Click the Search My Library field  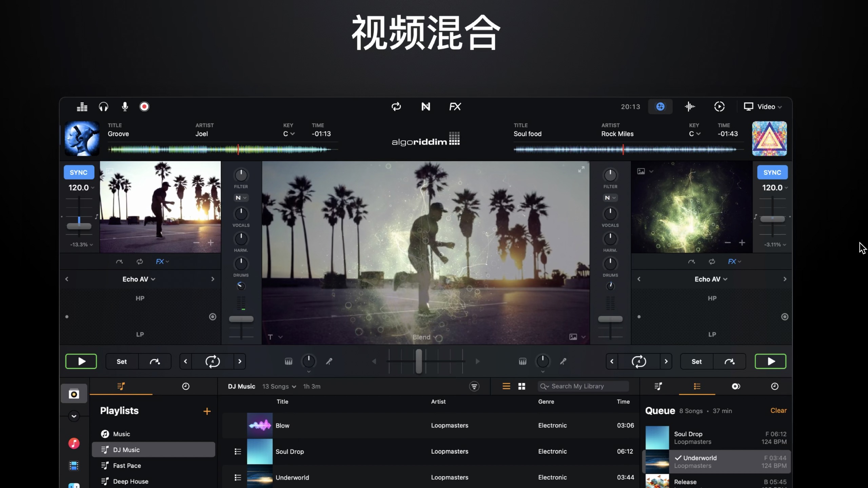pos(583,386)
